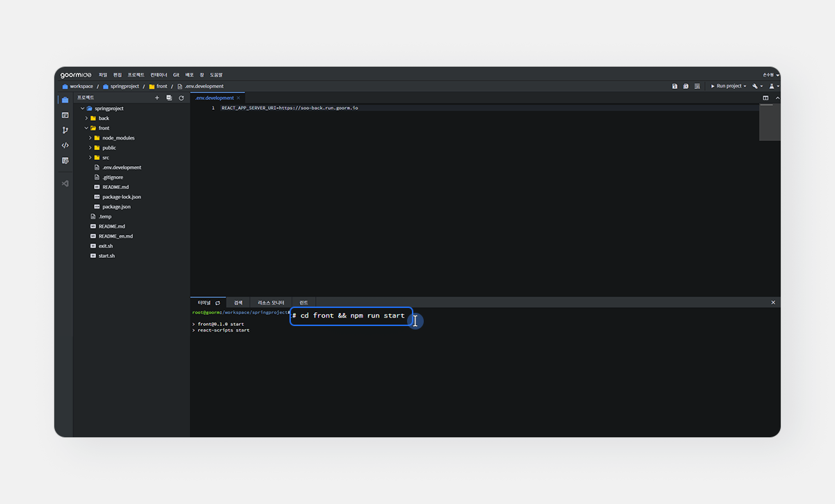
Task: Click the layout icon next to save icons
Action: (697, 86)
